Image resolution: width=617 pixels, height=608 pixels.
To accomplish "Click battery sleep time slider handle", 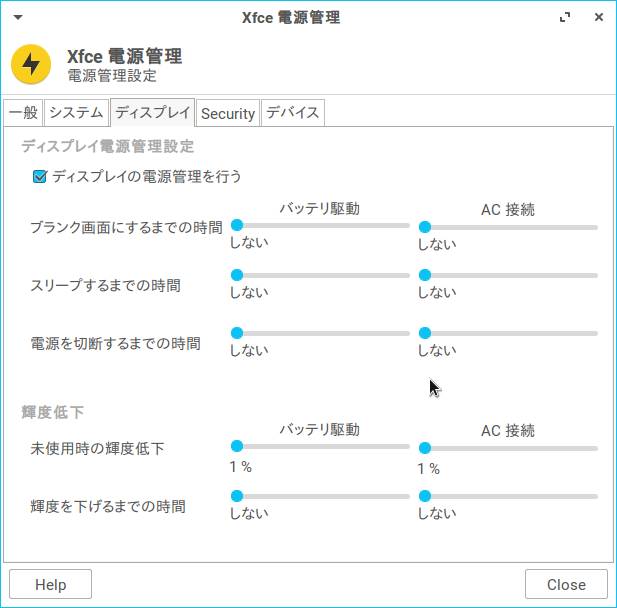I will click(x=237, y=275).
